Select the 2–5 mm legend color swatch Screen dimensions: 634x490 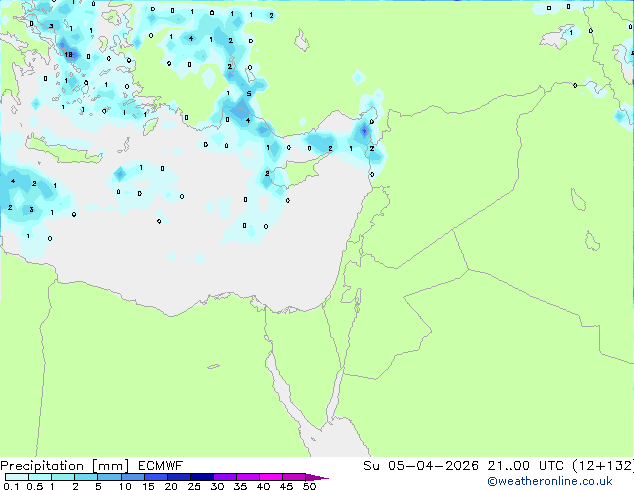point(86,477)
